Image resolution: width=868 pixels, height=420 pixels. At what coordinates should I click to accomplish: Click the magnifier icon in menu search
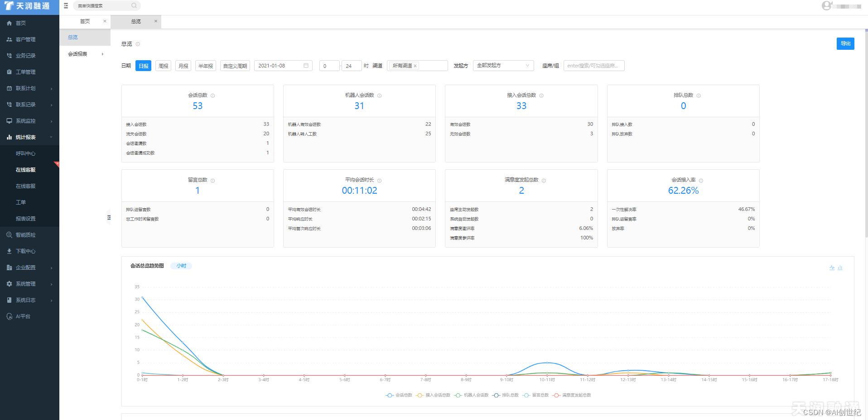coord(134,6)
